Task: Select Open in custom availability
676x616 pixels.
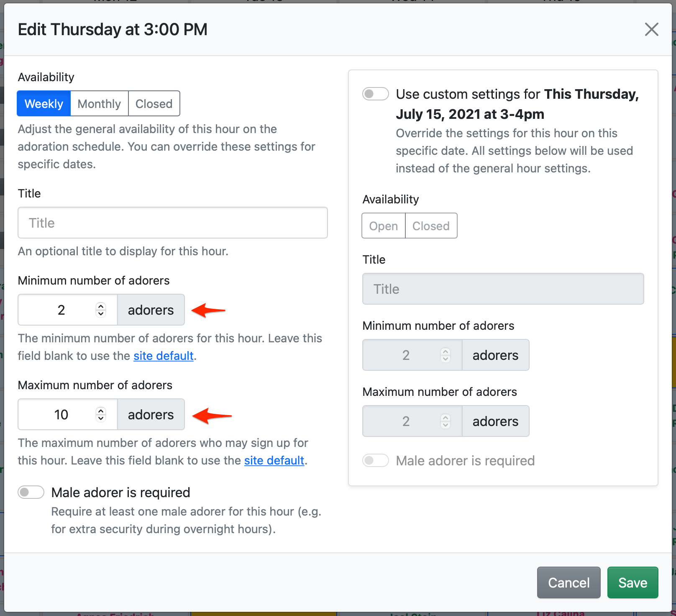Action: [x=383, y=226]
